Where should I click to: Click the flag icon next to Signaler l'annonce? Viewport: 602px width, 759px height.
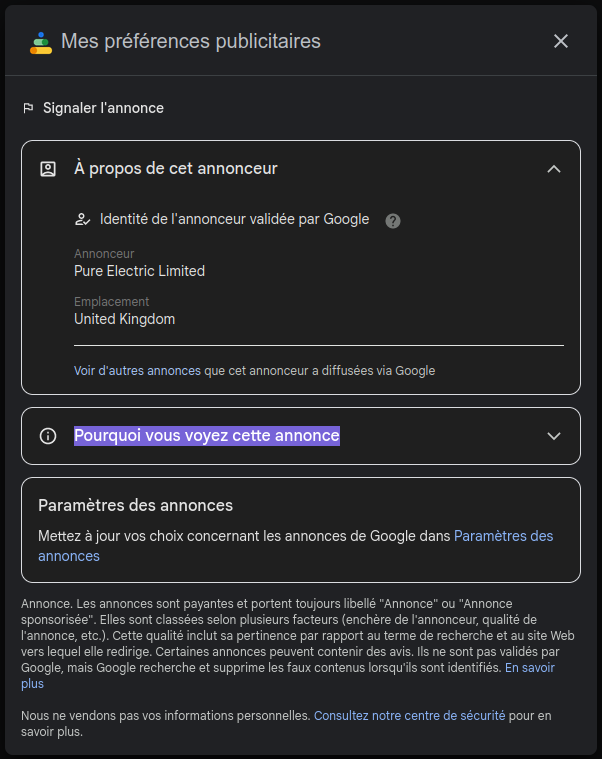pos(29,108)
